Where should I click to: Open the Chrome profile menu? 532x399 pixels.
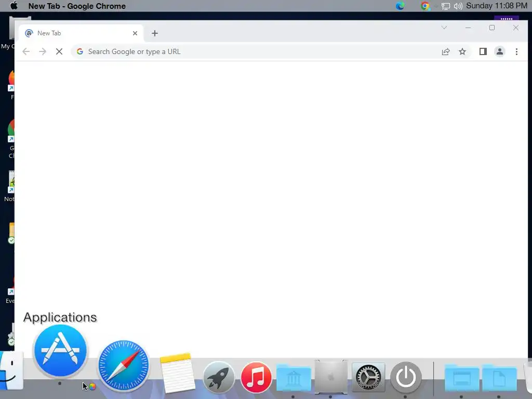(500, 51)
